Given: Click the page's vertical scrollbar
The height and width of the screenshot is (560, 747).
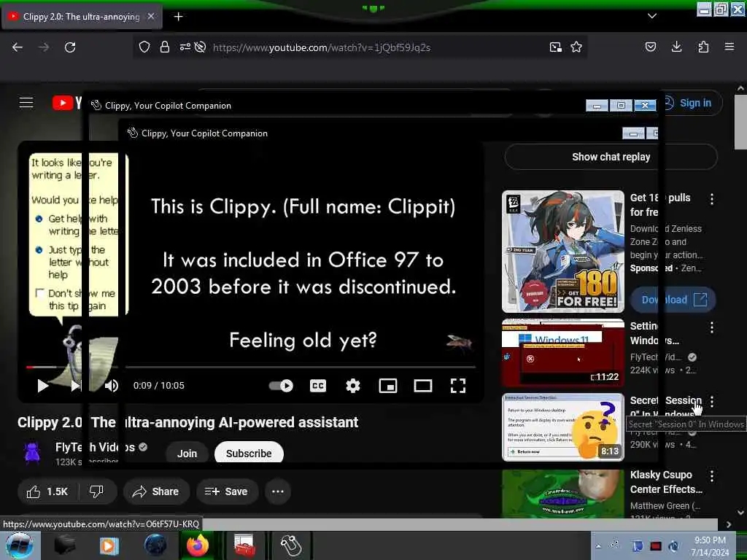Looking at the screenshot, I should pyautogui.click(x=740, y=122).
